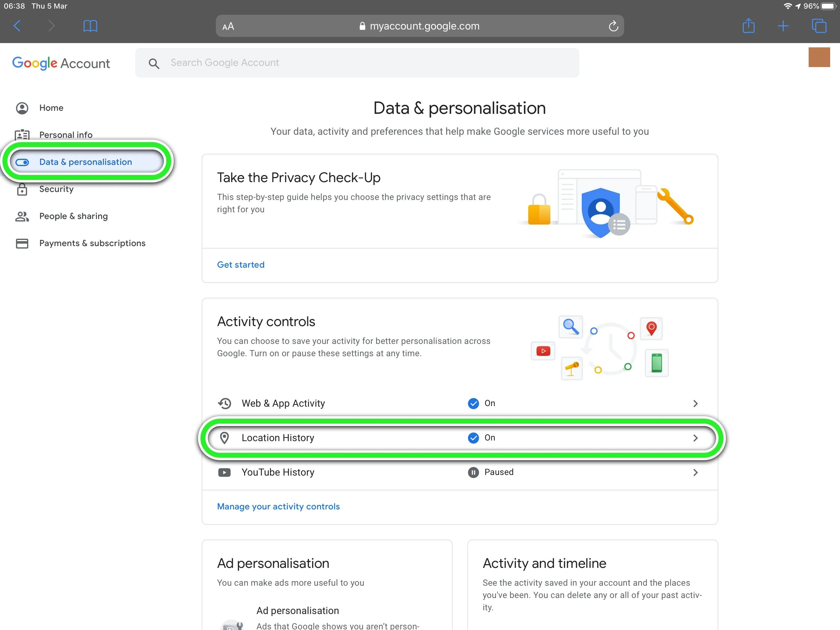Viewport: 840px width, 630px height.
Task: Click the battery indicator in the status bar
Action: tap(829, 6)
